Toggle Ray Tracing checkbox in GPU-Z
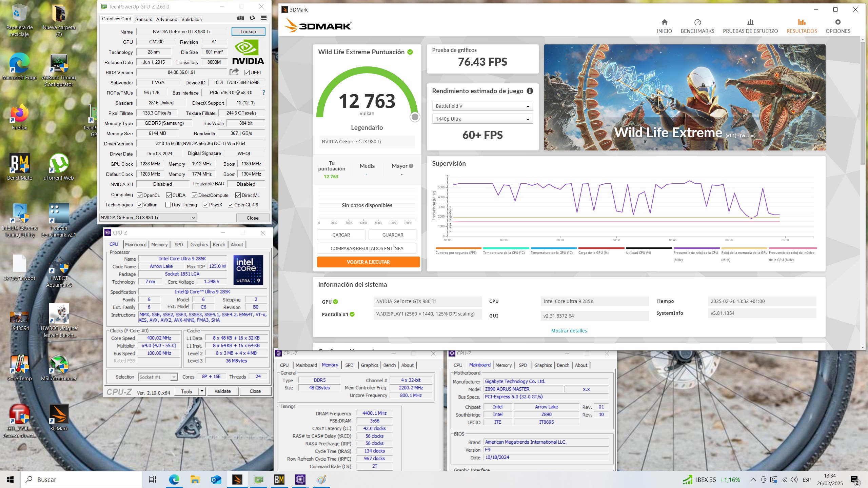Image resolution: width=868 pixels, height=488 pixels. pos(168,205)
